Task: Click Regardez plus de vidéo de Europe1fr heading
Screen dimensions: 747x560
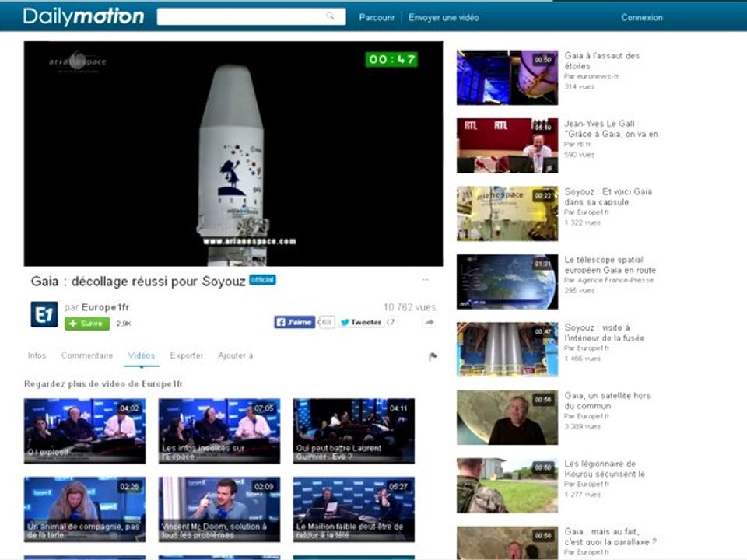Action: pyautogui.click(x=103, y=383)
